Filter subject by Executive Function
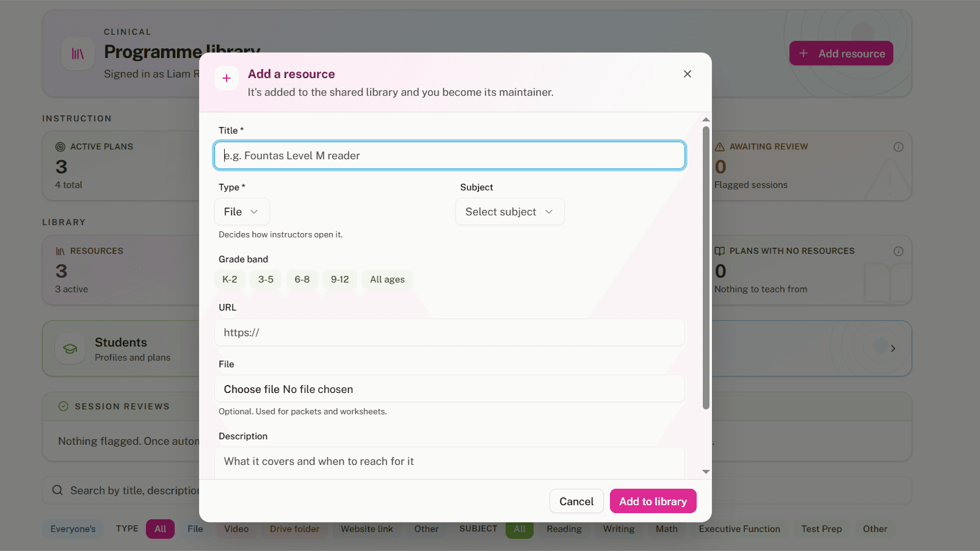Viewport: 980px width, 551px height. (739, 529)
